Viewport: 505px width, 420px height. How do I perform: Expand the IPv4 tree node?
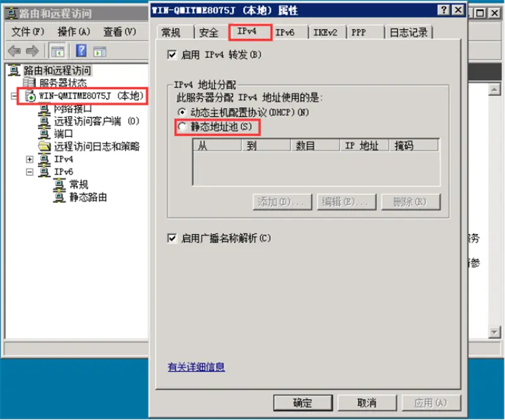pos(30,160)
